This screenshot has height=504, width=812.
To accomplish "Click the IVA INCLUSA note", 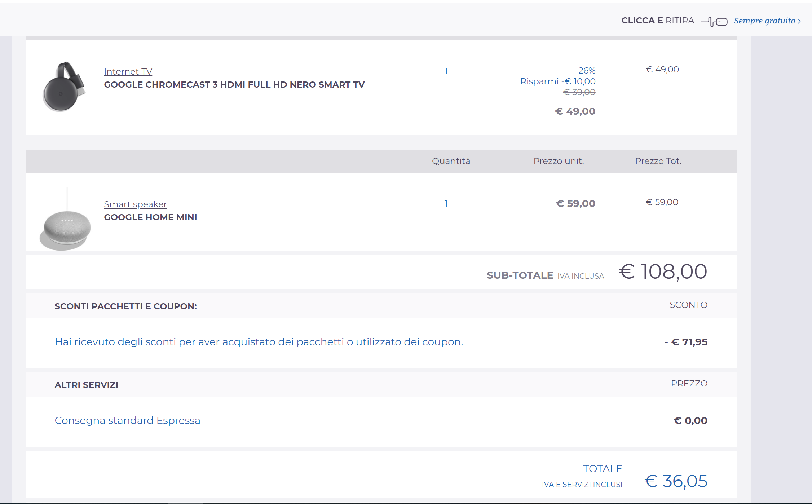I will pos(581,276).
